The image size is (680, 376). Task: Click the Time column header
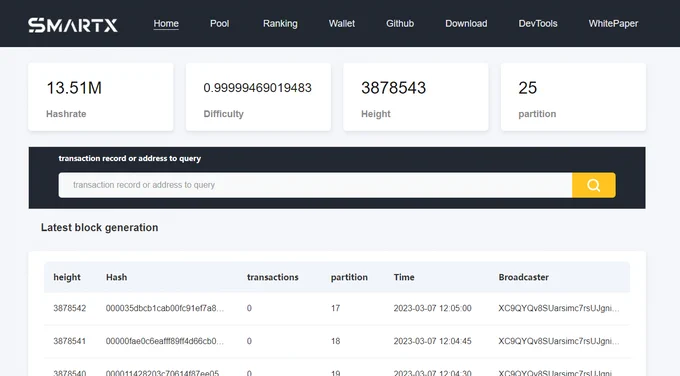(404, 277)
